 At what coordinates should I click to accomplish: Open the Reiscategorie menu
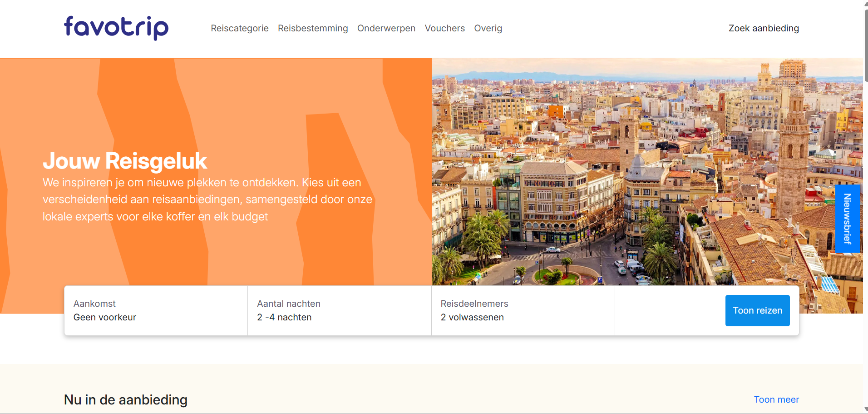click(x=240, y=28)
